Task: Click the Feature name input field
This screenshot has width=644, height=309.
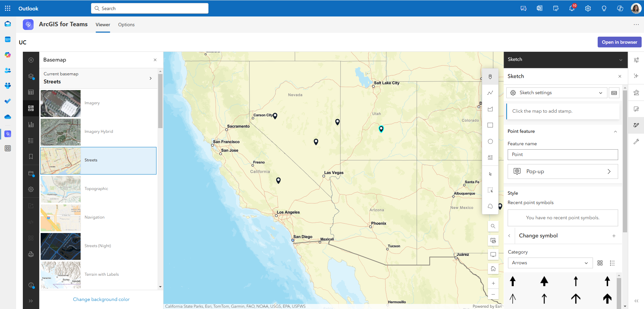Action: coord(563,155)
